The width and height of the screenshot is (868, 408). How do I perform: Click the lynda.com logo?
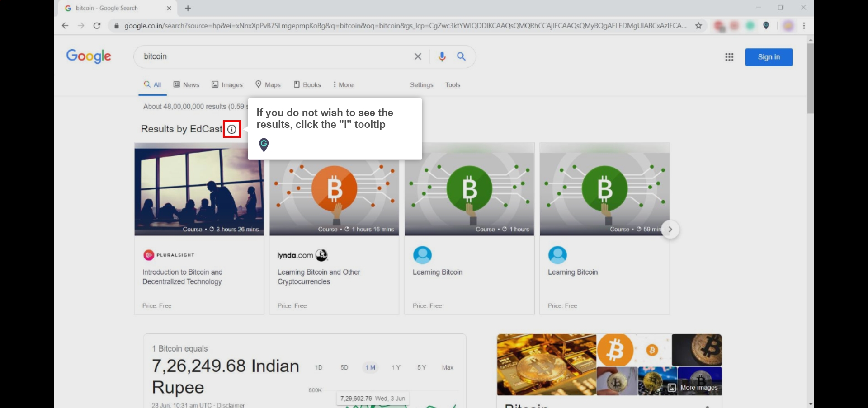coord(302,255)
